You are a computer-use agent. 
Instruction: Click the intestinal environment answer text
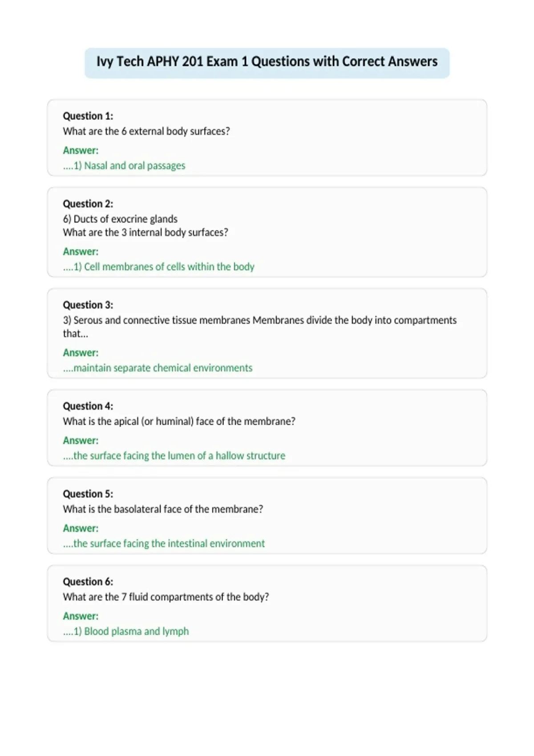pyautogui.click(x=164, y=543)
